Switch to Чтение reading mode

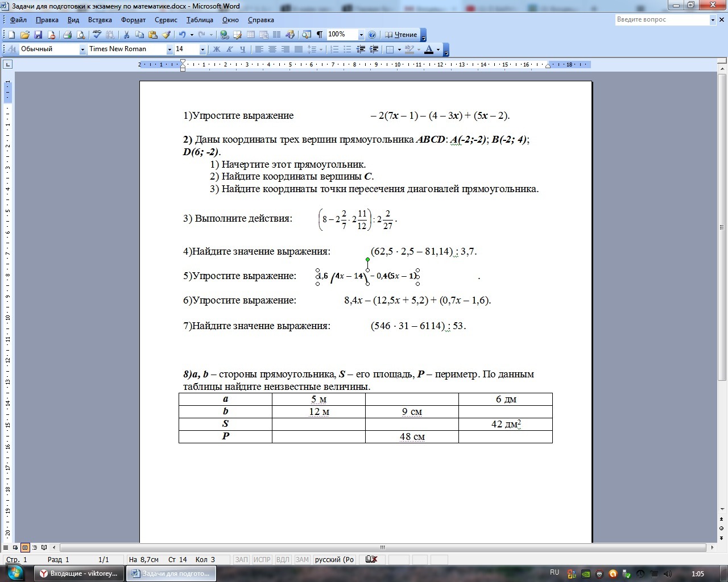401,35
